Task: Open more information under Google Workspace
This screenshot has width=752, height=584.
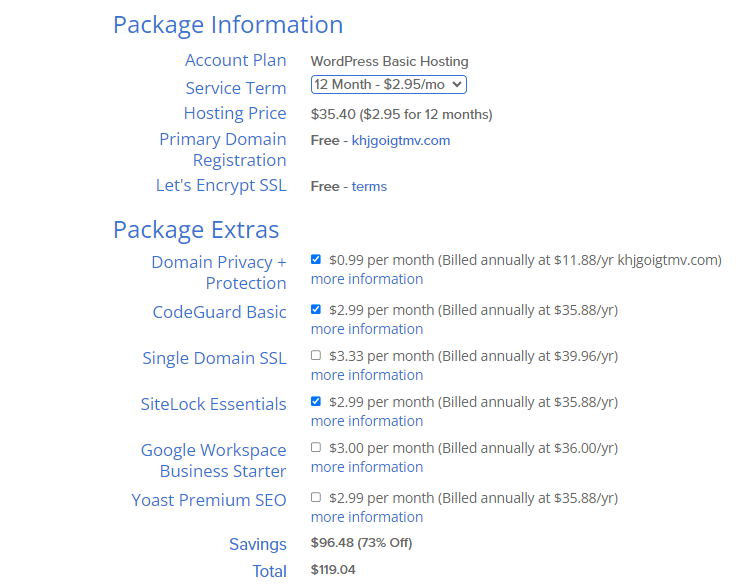Action: pos(367,467)
